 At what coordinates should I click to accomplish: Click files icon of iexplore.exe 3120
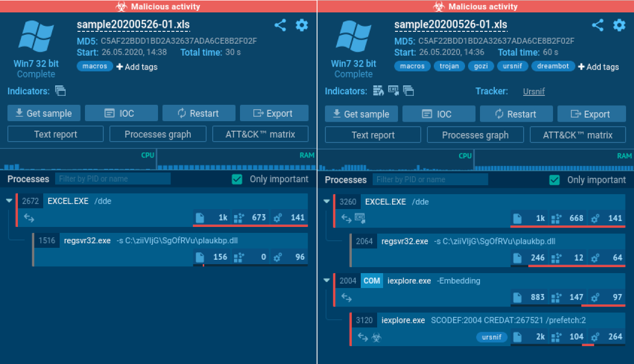click(517, 337)
